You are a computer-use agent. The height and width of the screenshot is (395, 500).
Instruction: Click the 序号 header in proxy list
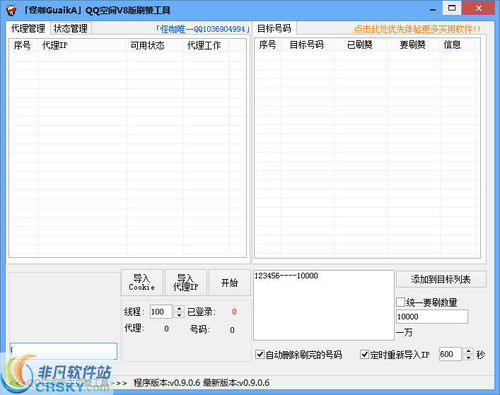(23, 45)
